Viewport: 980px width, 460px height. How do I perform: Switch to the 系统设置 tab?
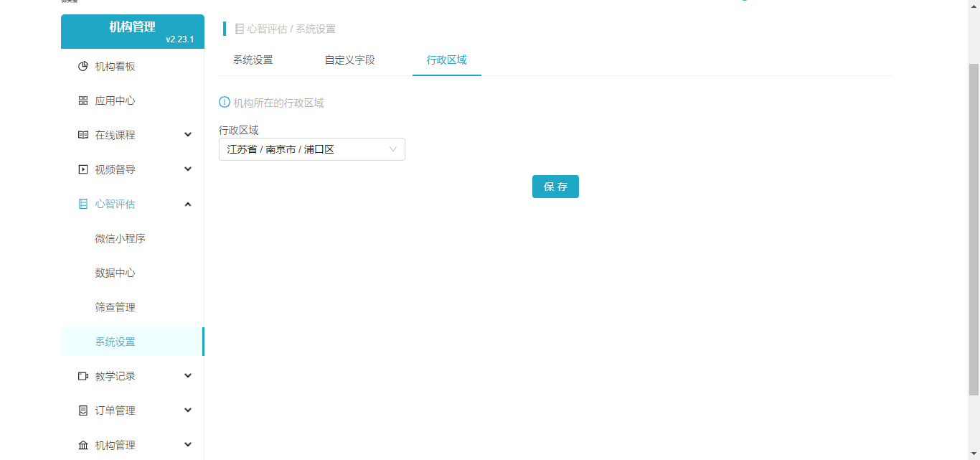coord(253,60)
